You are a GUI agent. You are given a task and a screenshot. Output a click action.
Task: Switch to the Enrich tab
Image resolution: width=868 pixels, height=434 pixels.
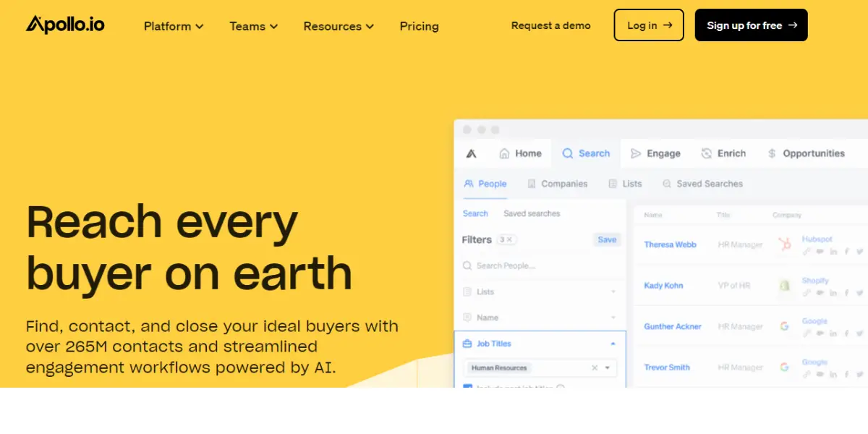(x=723, y=153)
